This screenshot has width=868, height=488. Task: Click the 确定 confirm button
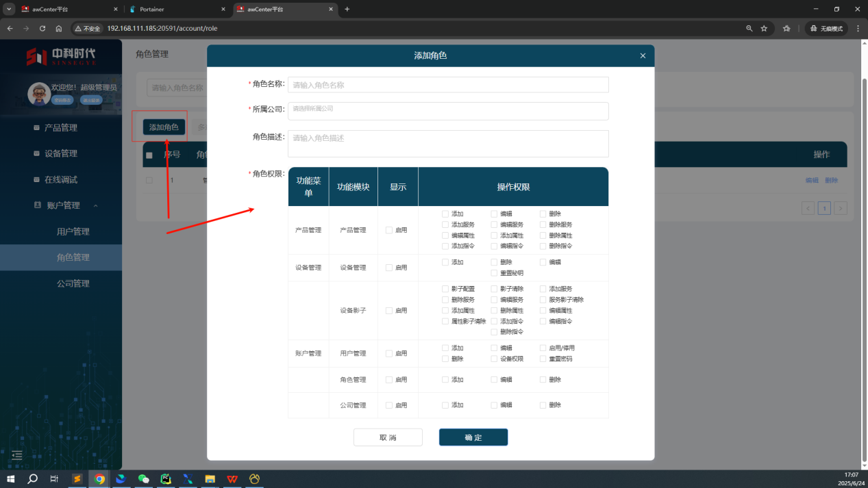[473, 437]
